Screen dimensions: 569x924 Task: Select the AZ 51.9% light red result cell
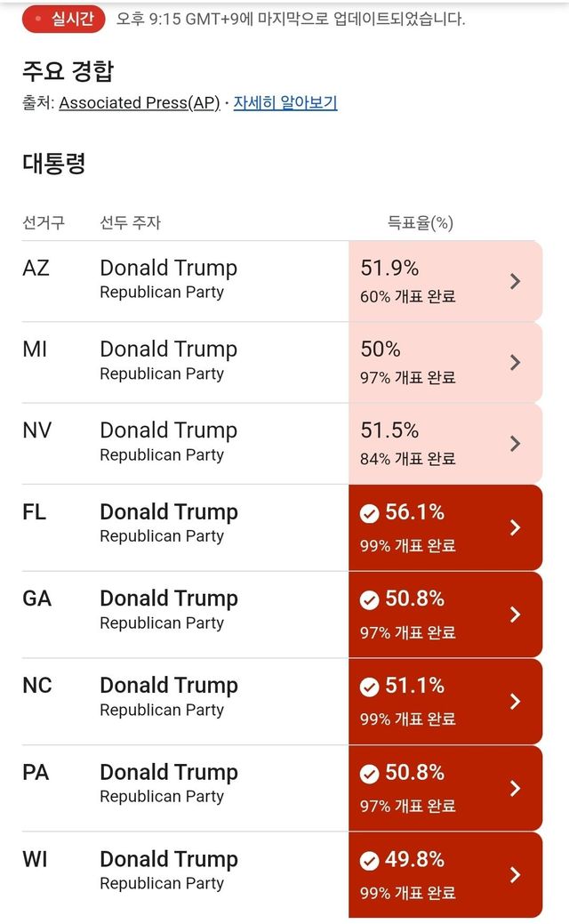click(x=427, y=281)
